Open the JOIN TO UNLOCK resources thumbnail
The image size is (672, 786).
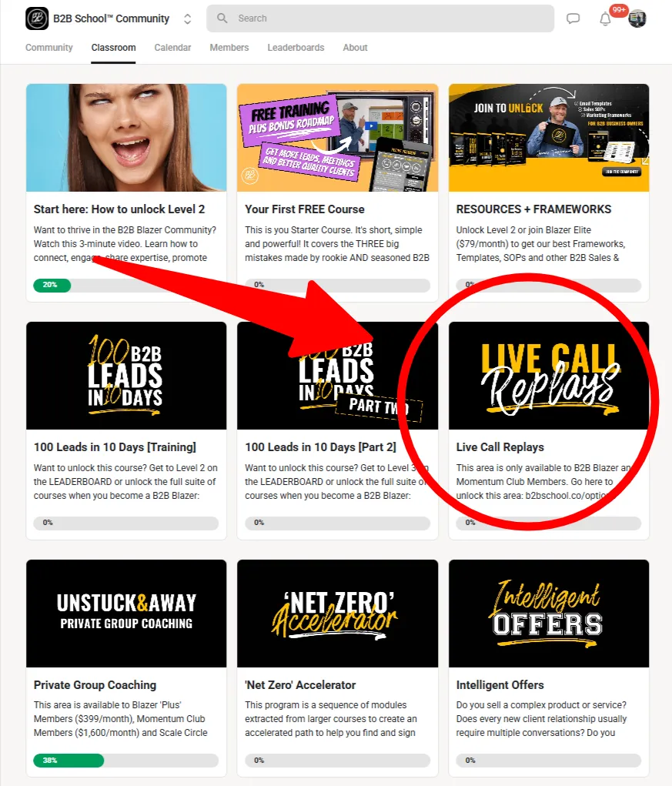[x=549, y=138]
